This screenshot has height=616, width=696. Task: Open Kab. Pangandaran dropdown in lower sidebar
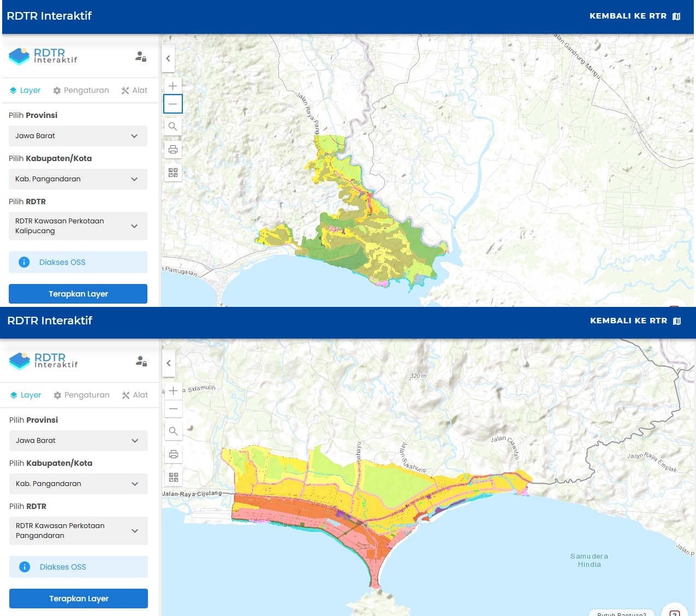click(79, 484)
